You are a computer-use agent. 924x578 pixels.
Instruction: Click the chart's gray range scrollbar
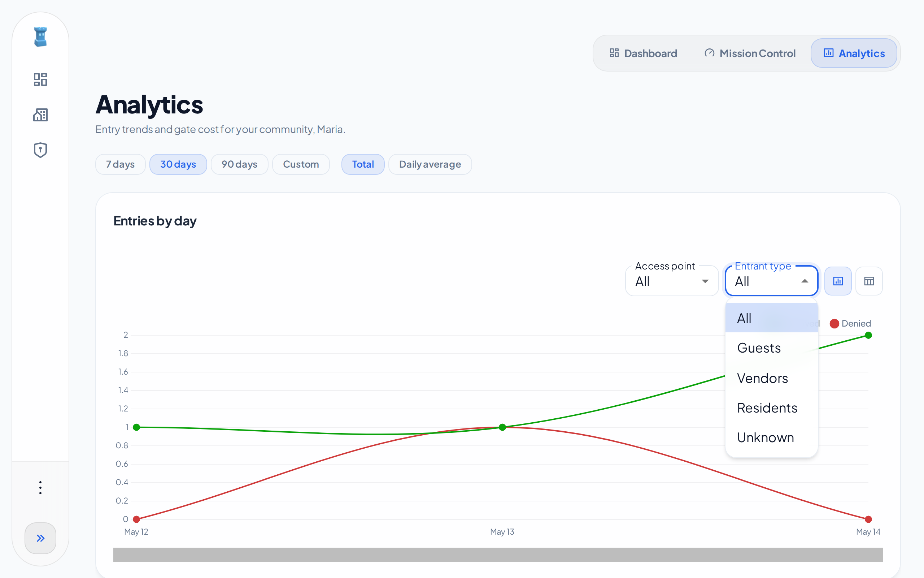(498, 555)
